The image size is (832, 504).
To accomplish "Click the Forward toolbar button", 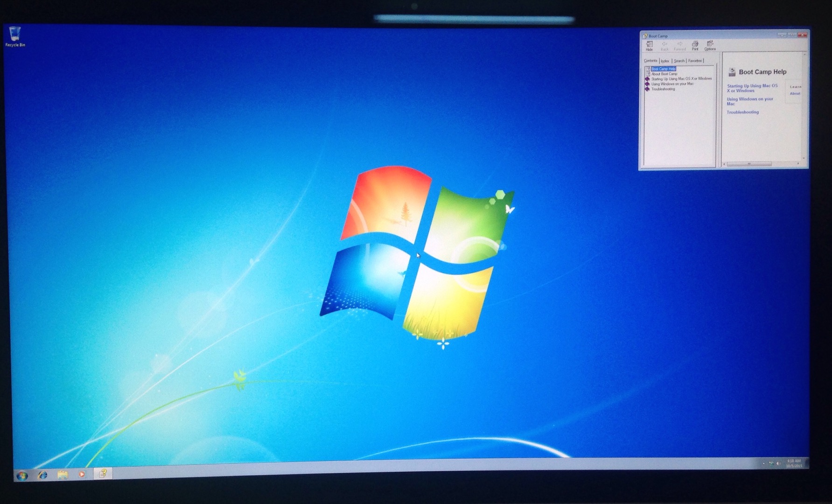I will (680, 46).
